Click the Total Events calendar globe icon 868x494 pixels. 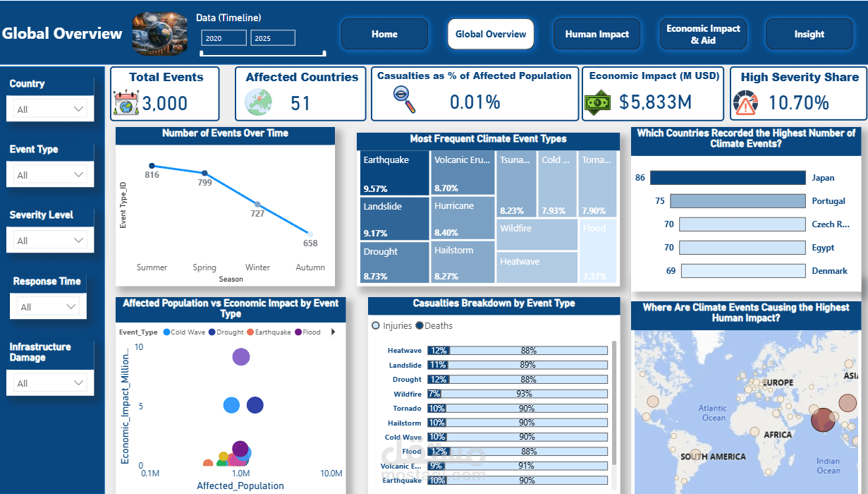click(126, 103)
